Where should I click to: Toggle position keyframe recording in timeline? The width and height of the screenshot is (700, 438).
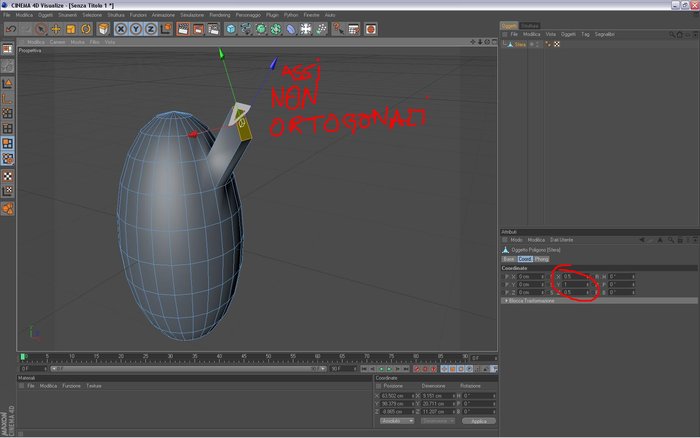click(445, 369)
